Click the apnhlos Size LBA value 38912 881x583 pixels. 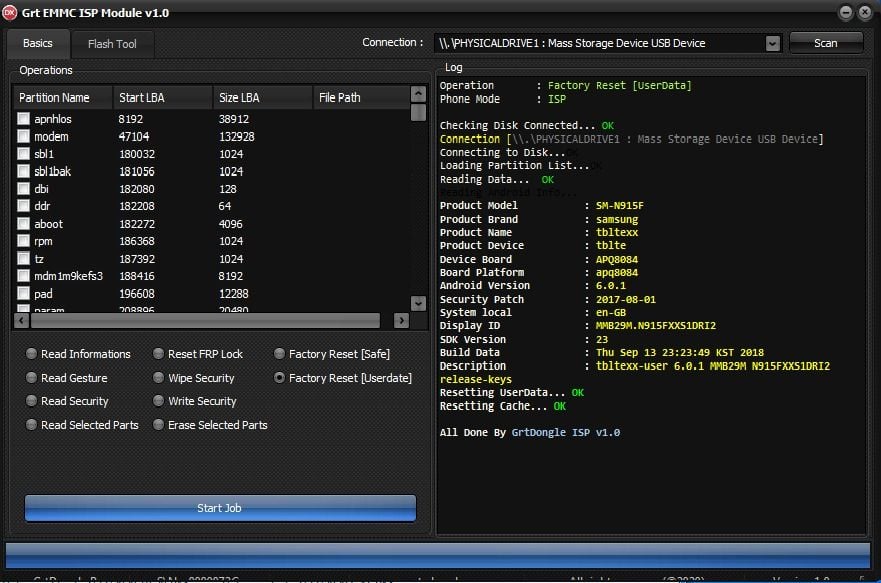[234, 119]
